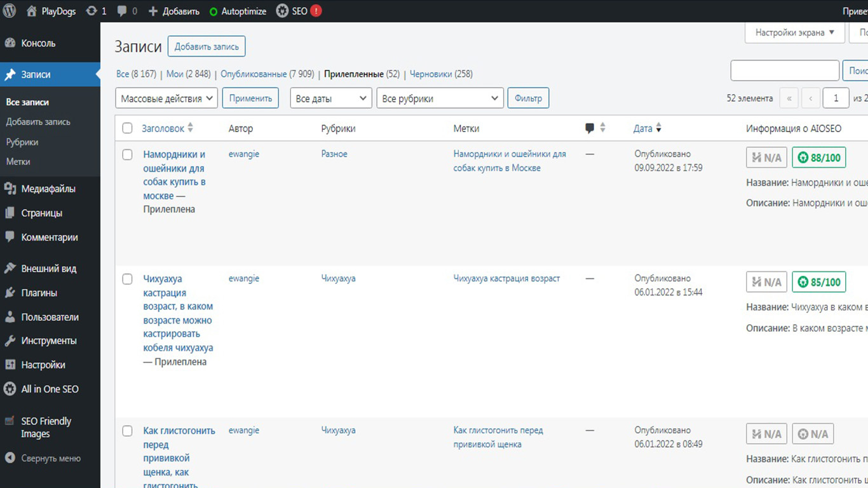Image resolution: width=868 pixels, height=488 pixels.
Task: Click the WordPress logo icon
Action: tap(10, 11)
